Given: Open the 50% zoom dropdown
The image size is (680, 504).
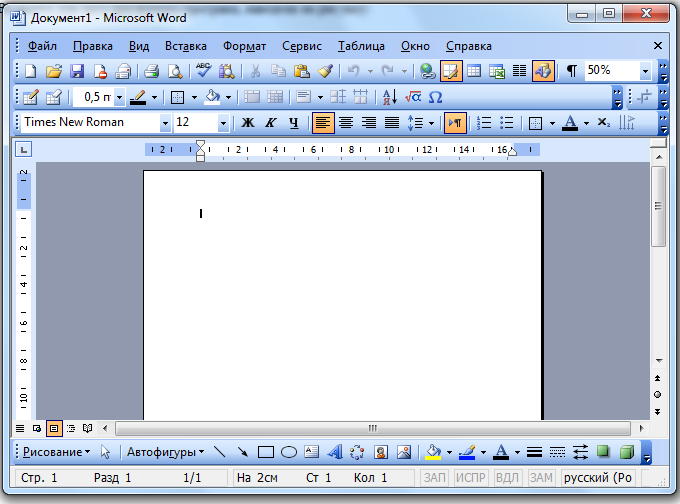Looking at the screenshot, I should (x=645, y=72).
